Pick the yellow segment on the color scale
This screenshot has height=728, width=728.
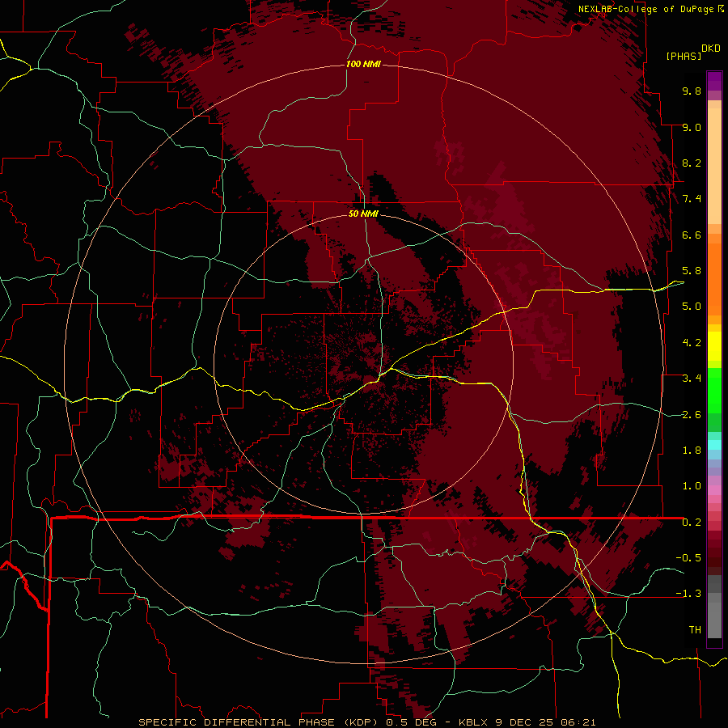(714, 346)
